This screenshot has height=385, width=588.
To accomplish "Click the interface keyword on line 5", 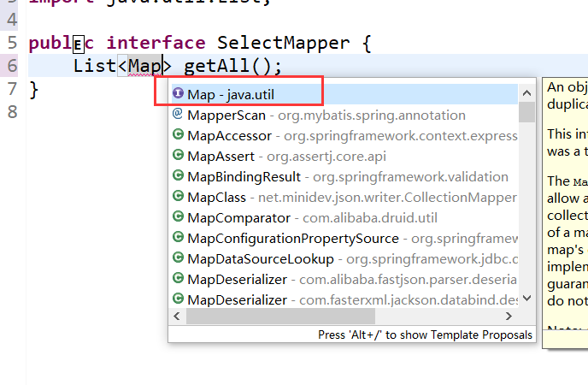I will click(x=156, y=43).
